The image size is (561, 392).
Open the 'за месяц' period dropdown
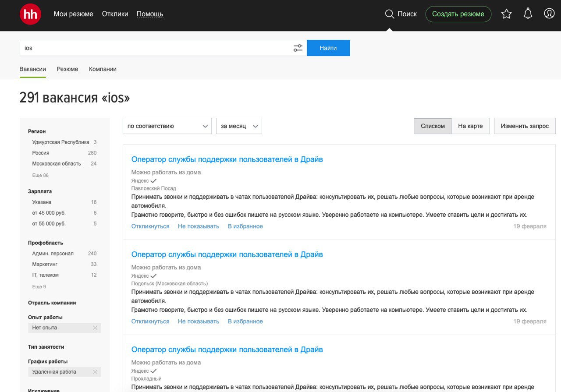tap(239, 126)
